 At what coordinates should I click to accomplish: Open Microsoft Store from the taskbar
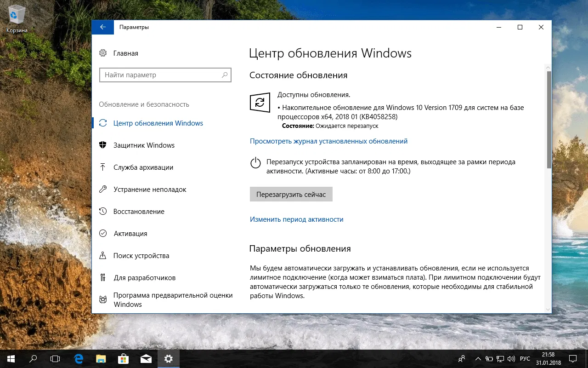point(124,358)
